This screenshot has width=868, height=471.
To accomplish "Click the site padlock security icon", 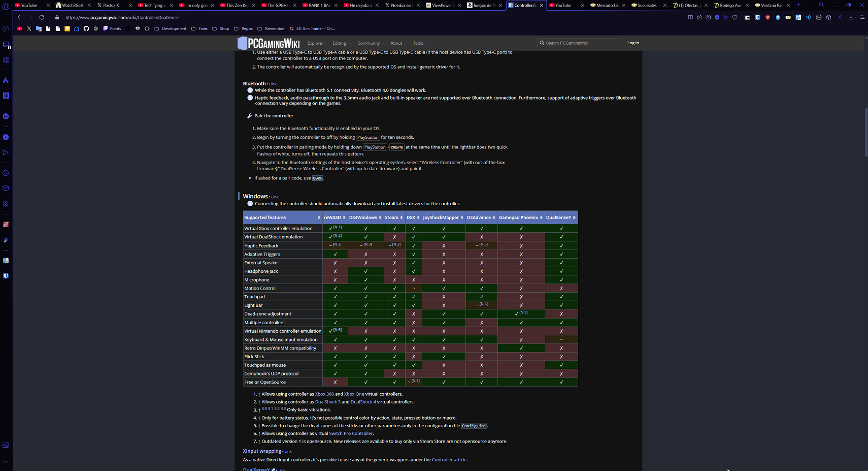I will [57, 17].
